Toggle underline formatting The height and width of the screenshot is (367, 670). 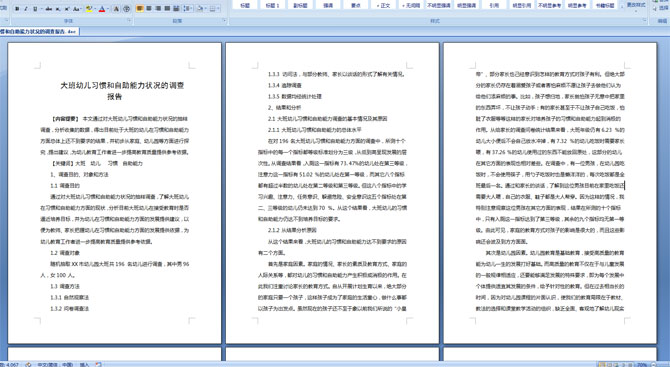click(x=35, y=9)
